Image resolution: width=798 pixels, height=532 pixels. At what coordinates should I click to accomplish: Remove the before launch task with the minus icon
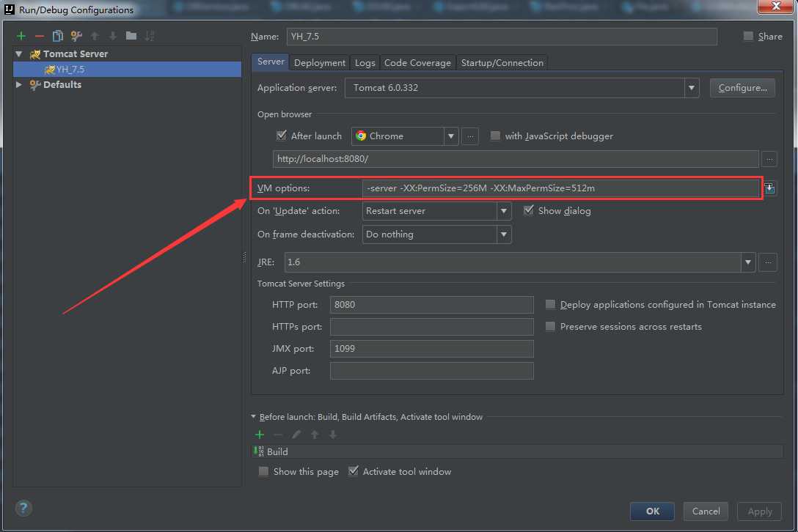click(x=278, y=435)
